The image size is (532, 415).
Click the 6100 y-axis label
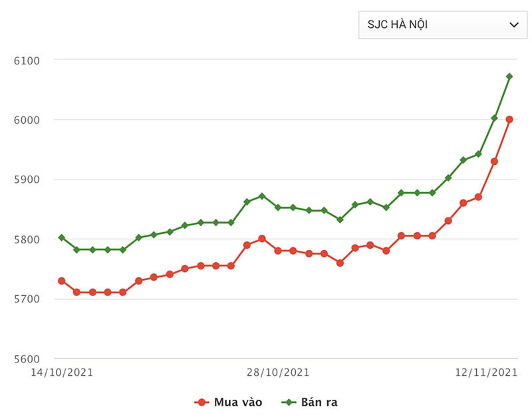point(27,61)
